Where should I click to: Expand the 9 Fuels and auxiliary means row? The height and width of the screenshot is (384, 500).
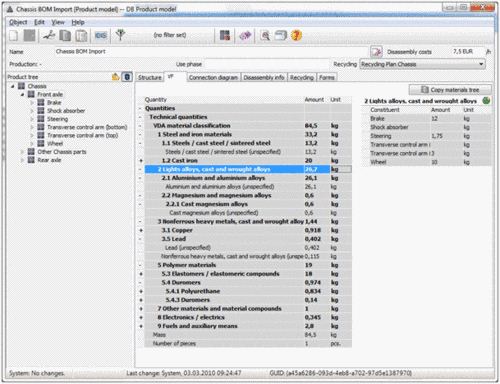[141, 326]
